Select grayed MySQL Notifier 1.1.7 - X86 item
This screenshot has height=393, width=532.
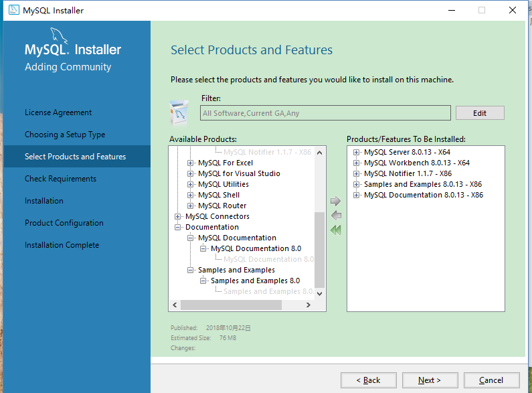[x=268, y=152]
